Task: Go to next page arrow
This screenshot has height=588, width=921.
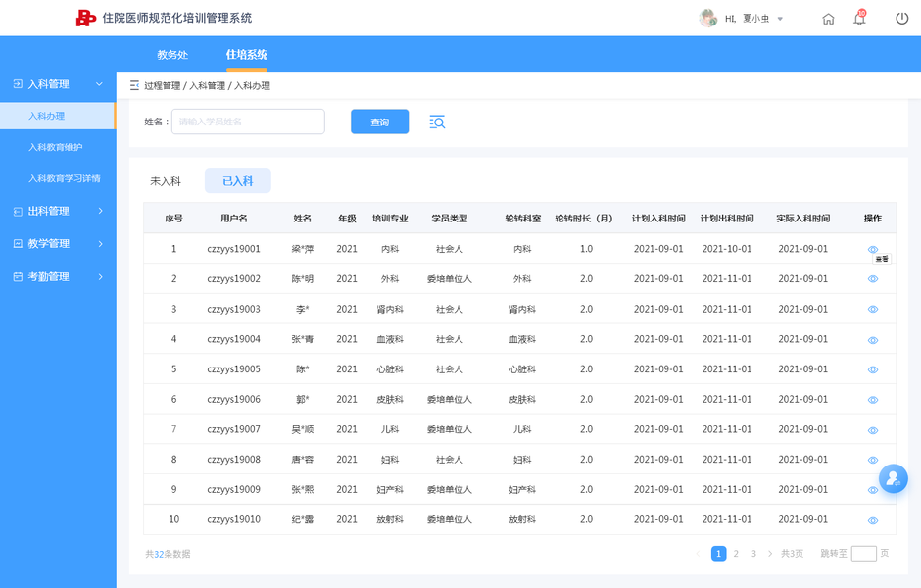Action: pyautogui.click(x=770, y=554)
